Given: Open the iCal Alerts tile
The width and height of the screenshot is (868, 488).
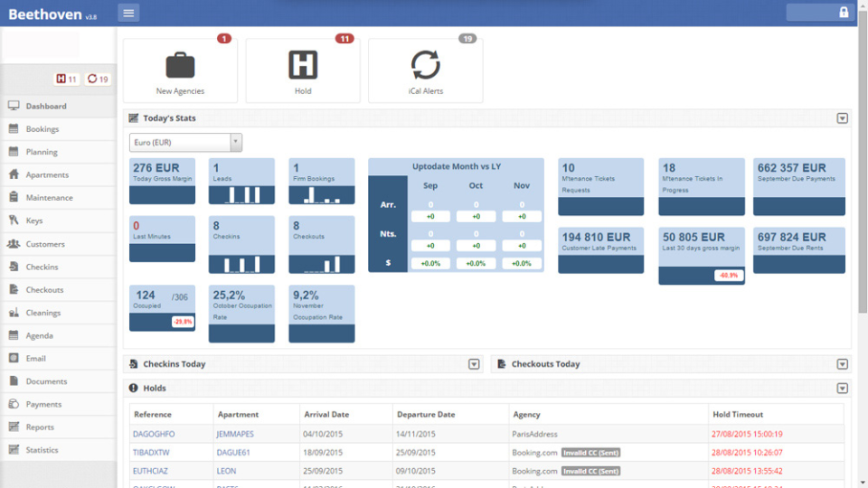Looking at the screenshot, I should coord(425,70).
